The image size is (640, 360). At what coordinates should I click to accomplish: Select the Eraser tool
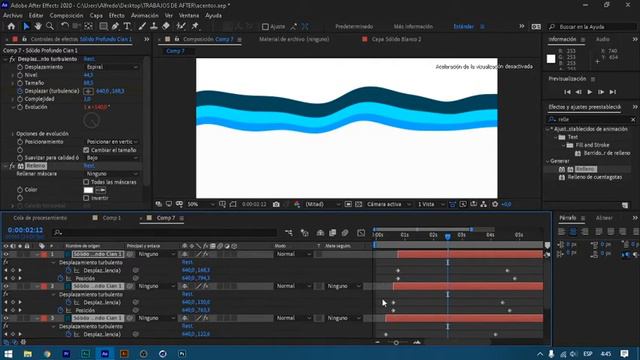[166, 27]
